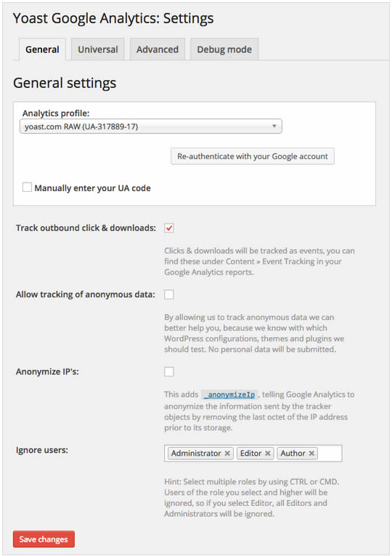Screen dimensions: 392x556
Task: Select the yoast.com RAW analytics profile box
Action: tap(151, 126)
